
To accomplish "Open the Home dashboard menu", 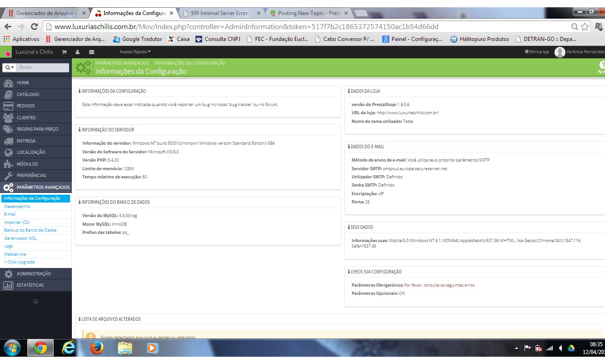I will point(36,83).
